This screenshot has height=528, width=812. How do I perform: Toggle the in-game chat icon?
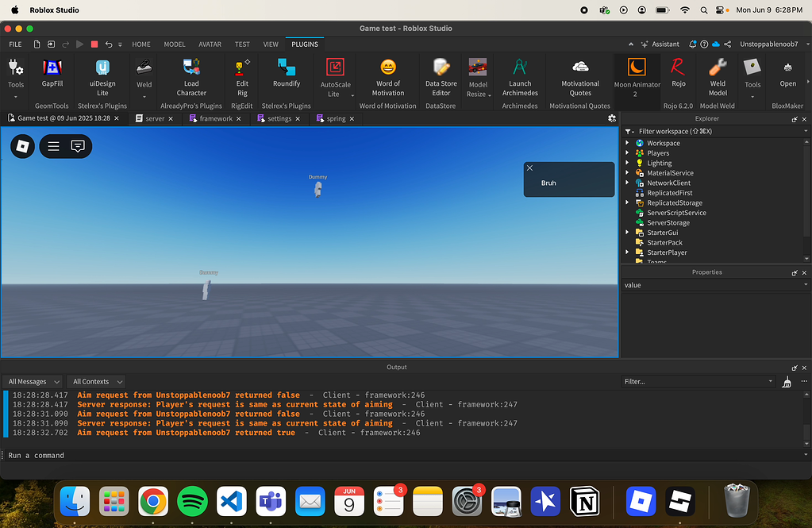point(78,147)
